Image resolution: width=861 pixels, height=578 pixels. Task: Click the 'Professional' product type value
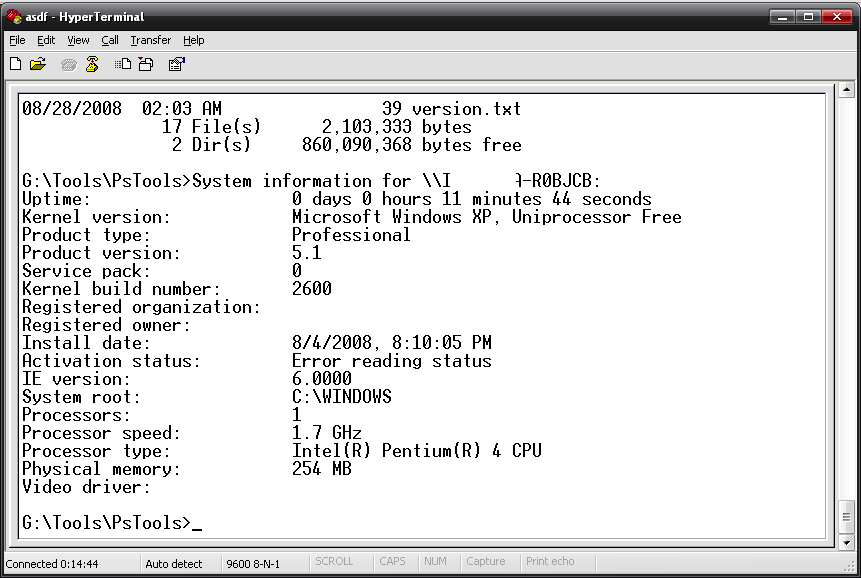pyautogui.click(x=351, y=235)
